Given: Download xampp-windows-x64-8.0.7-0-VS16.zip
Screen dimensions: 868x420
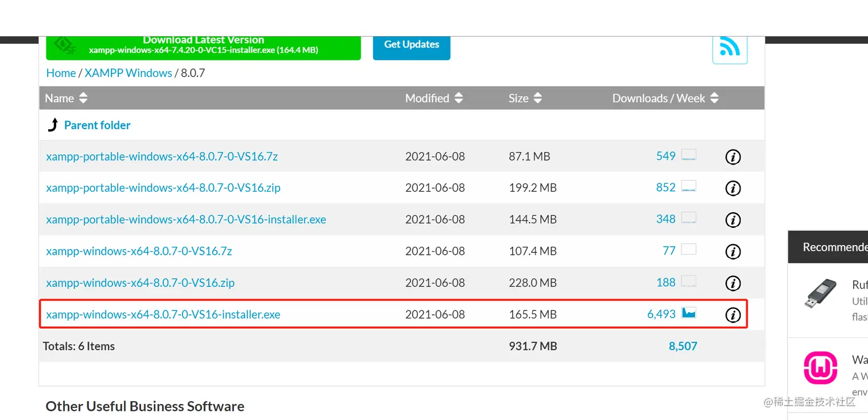Looking at the screenshot, I should point(140,282).
